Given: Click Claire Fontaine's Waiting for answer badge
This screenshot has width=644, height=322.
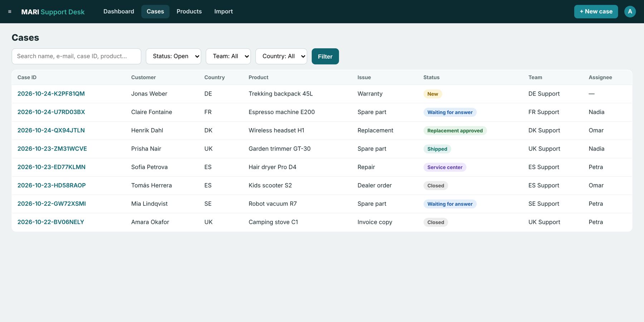Looking at the screenshot, I should click(450, 112).
